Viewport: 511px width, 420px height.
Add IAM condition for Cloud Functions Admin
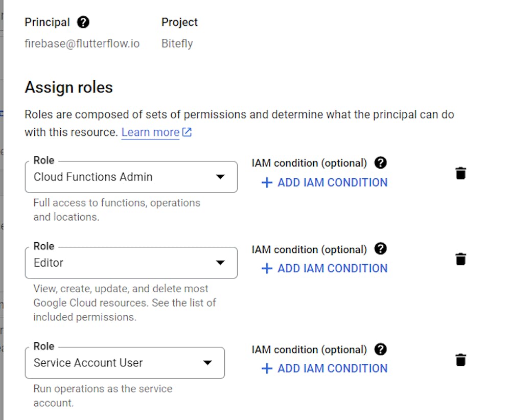click(324, 182)
